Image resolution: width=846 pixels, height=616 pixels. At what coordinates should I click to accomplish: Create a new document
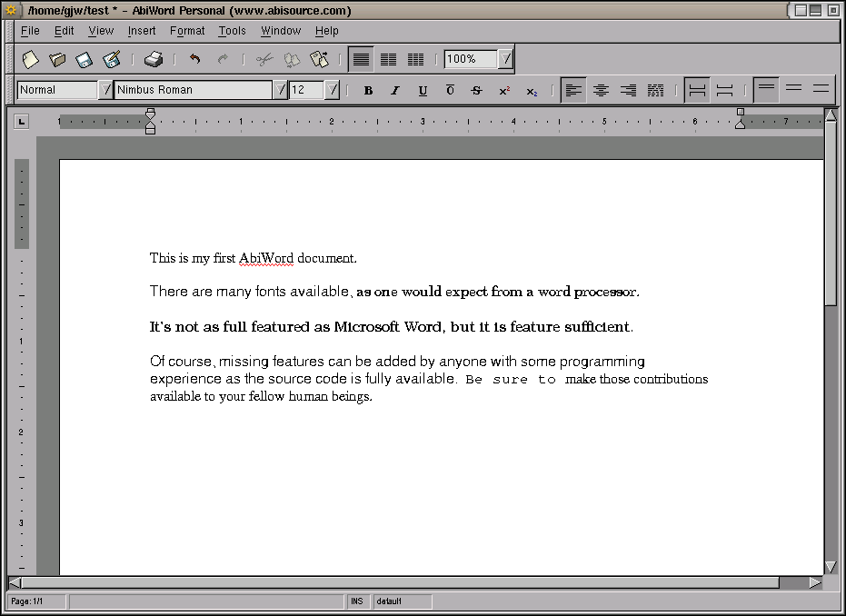[x=30, y=58]
